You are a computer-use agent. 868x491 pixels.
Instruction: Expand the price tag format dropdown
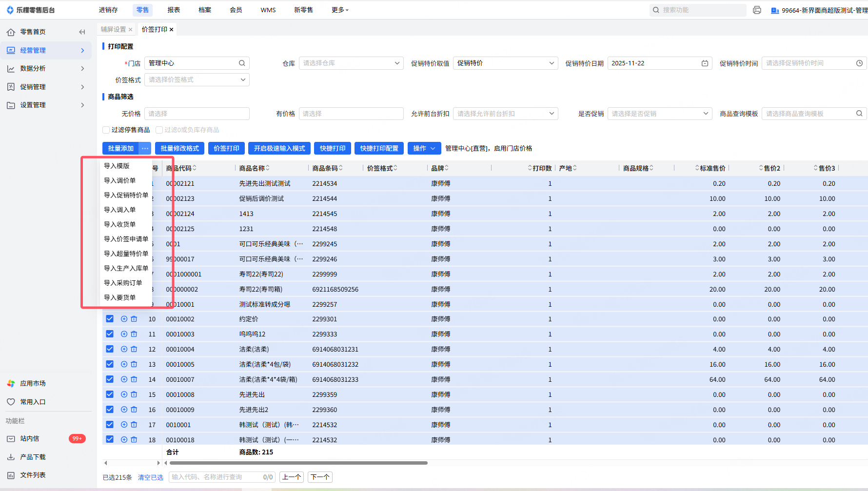[x=197, y=80]
